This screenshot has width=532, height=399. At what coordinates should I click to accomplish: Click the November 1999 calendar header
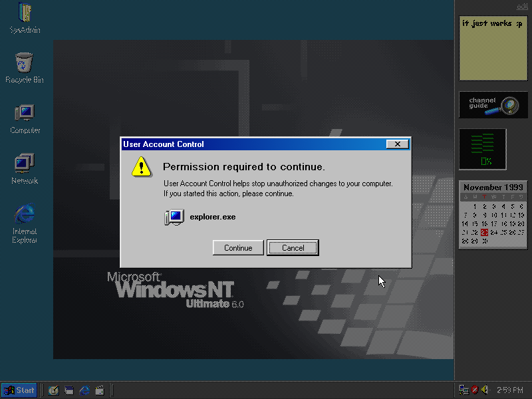[493, 188]
